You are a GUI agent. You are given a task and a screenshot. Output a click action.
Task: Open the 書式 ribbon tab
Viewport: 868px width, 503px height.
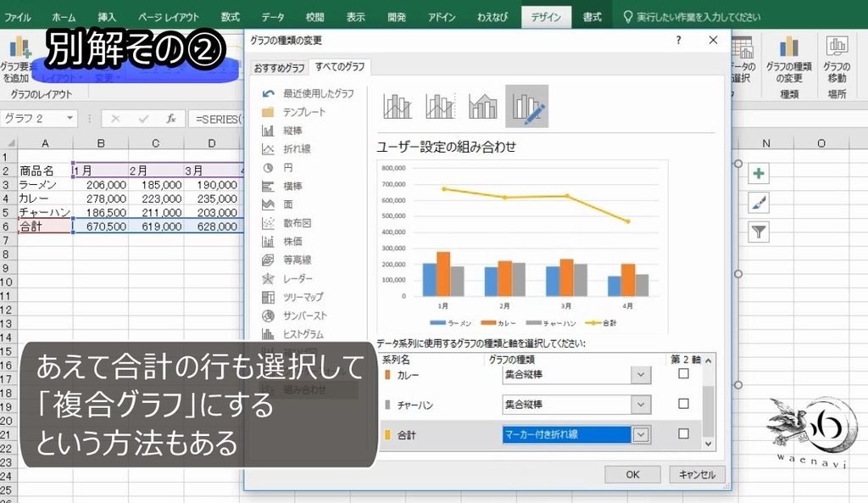click(592, 17)
